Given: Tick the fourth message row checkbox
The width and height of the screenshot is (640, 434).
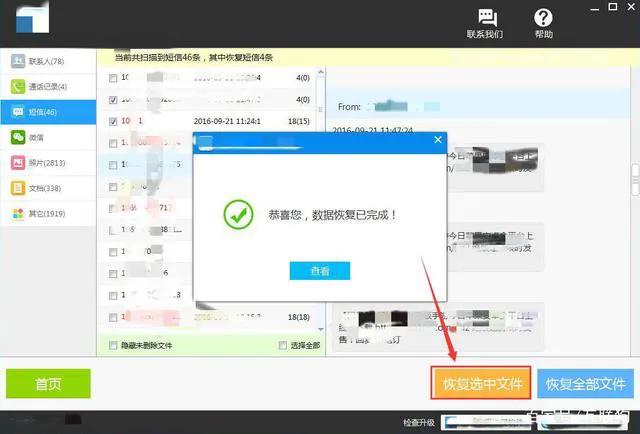Looking at the screenshot, I should 113,143.
